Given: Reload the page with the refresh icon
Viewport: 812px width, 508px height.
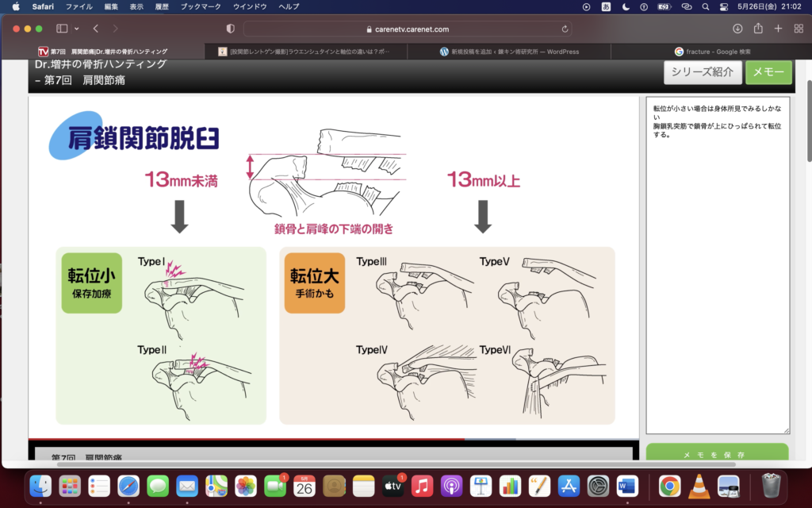Looking at the screenshot, I should pyautogui.click(x=565, y=29).
